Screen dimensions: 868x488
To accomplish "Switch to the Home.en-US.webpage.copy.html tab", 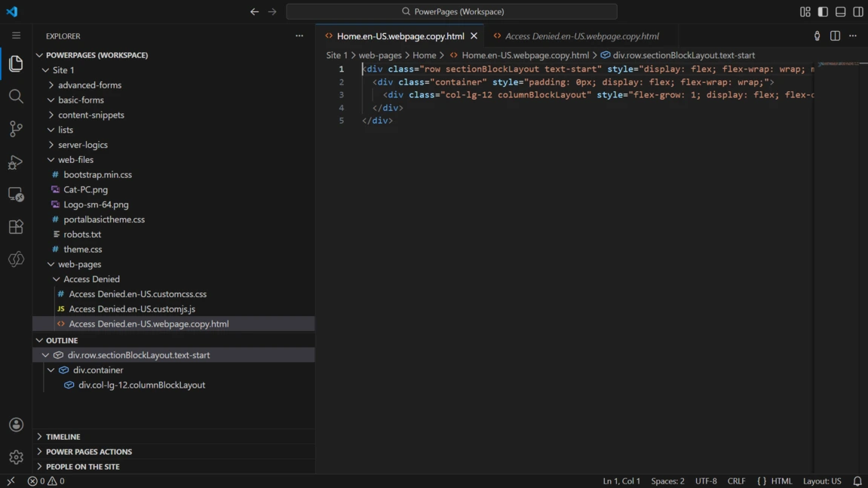I will point(400,36).
